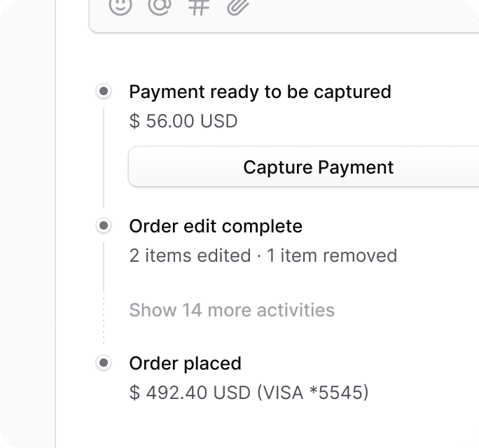Open the emoji picker smiley icon

pyautogui.click(x=120, y=5)
